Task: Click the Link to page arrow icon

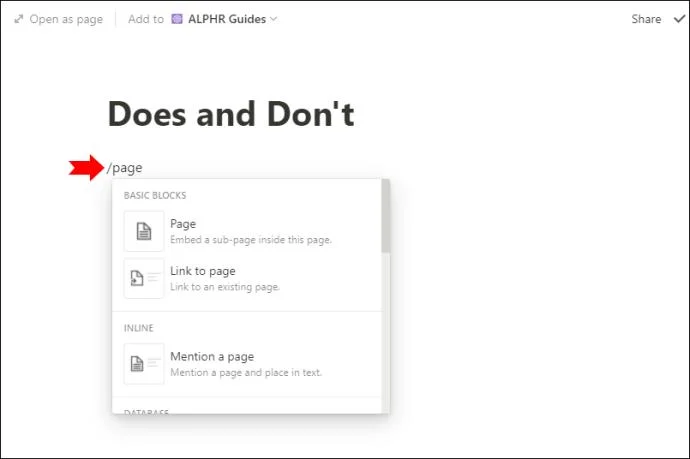Action: 144,278
